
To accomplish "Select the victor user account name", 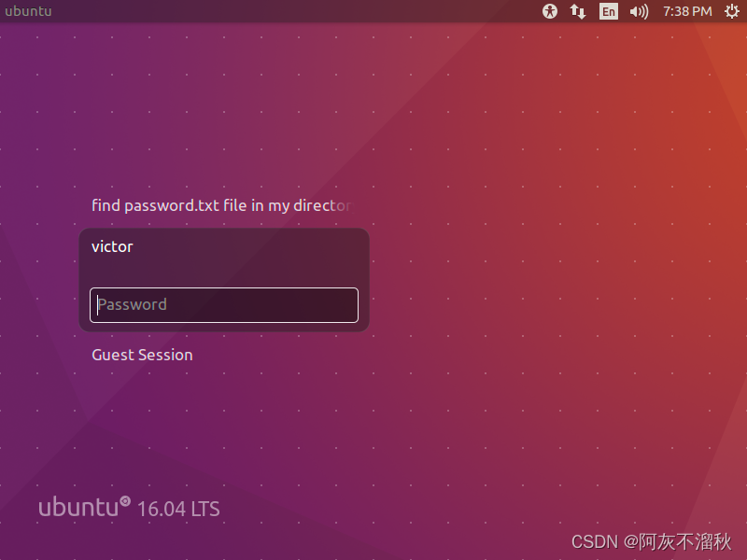I will coord(112,246).
